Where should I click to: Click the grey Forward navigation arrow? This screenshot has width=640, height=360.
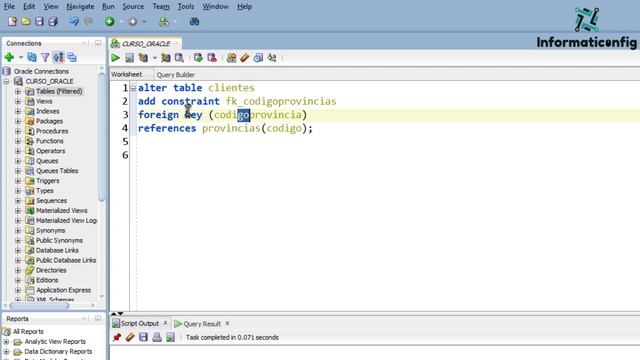pos(133,22)
